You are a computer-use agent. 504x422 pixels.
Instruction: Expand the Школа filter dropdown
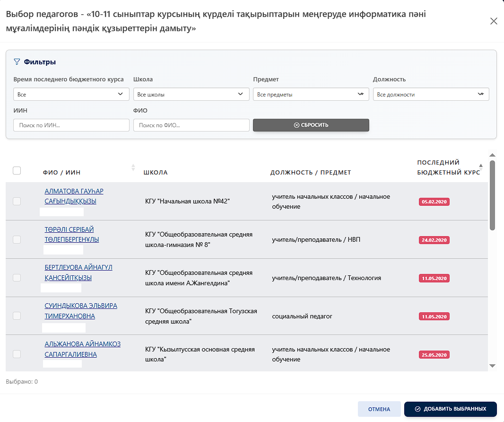point(191,94)
